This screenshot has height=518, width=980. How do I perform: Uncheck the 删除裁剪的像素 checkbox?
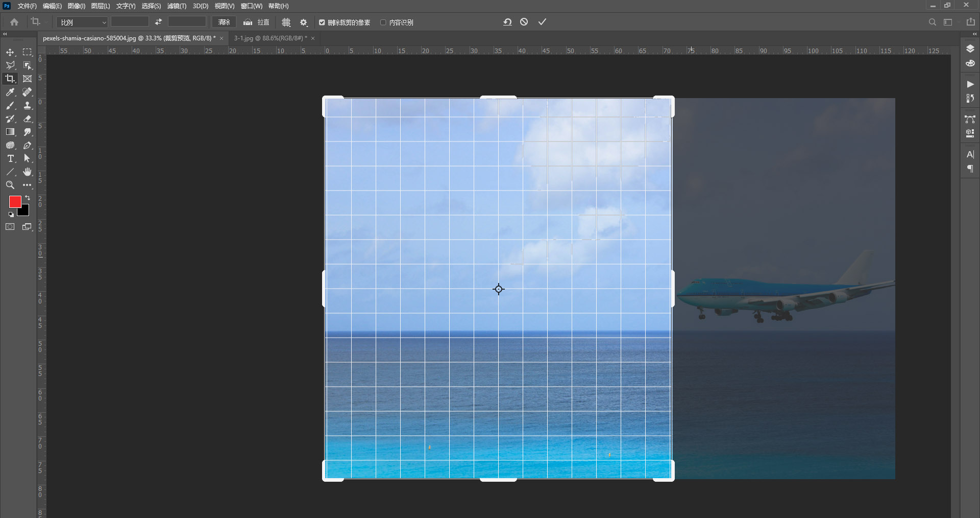(x=322, y=22)
